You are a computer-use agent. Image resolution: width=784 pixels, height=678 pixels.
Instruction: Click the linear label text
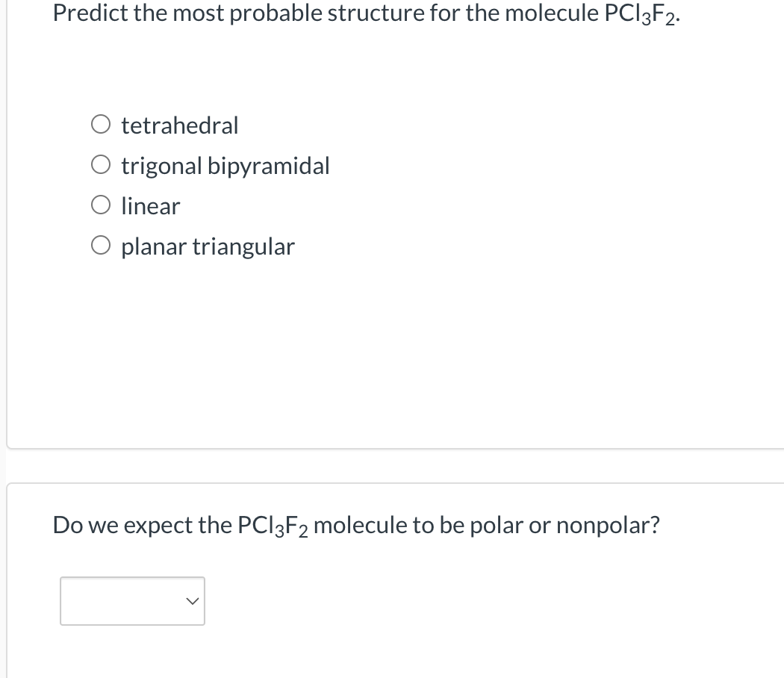point(150,205)
